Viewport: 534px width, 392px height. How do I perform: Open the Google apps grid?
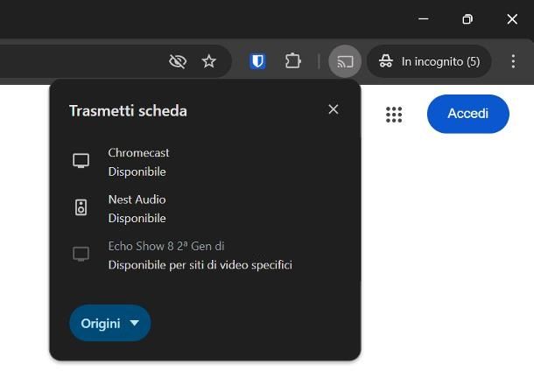[x=394, y=115]
